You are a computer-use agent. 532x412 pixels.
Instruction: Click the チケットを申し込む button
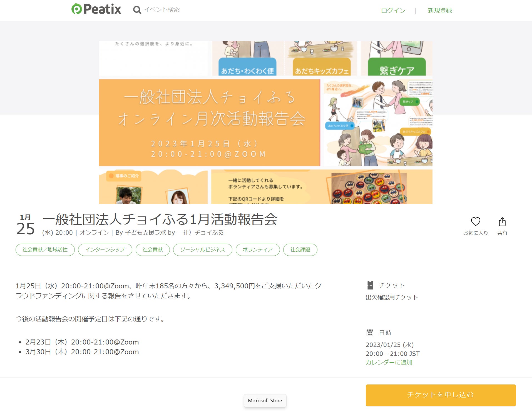441,395
